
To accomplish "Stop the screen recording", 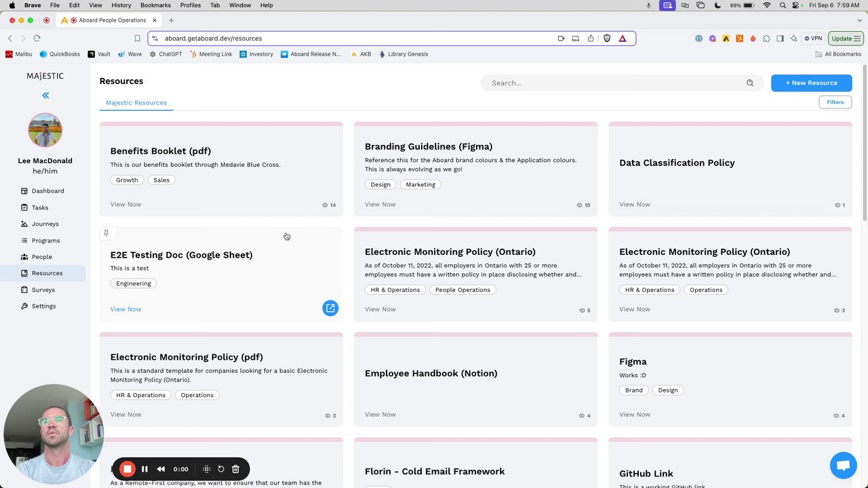I will (x=127, y=469).
